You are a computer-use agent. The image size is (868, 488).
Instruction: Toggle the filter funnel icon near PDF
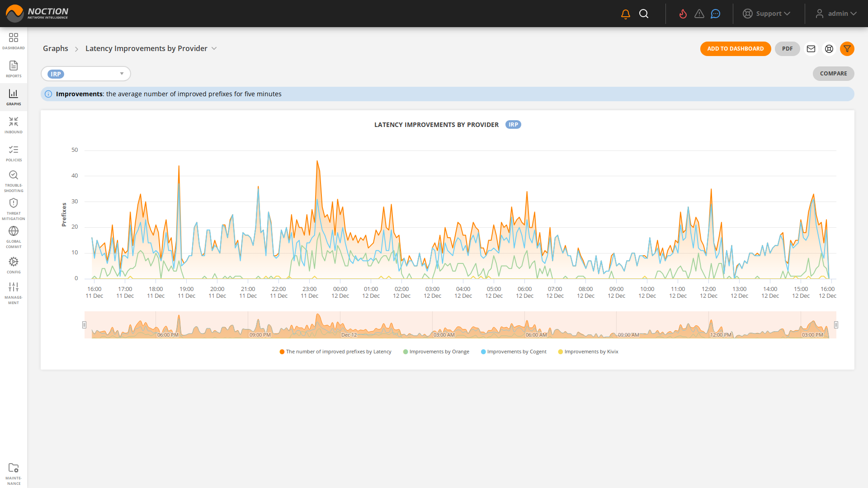847,49
